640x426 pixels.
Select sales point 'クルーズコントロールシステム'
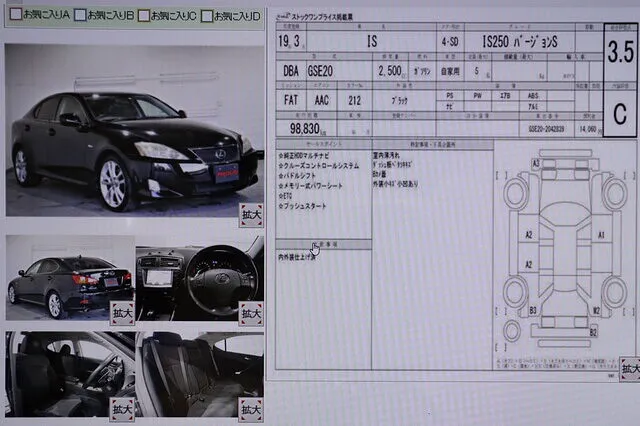click(319, 166)
